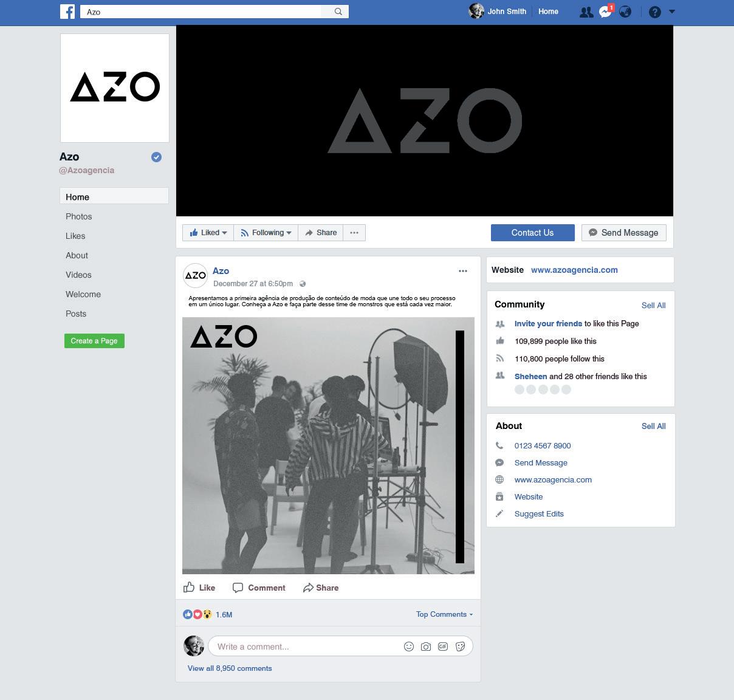Viewport: 734px width, 700px height.
Task: Open Videos in the page sidebar
Action: [x=78, y=275]
